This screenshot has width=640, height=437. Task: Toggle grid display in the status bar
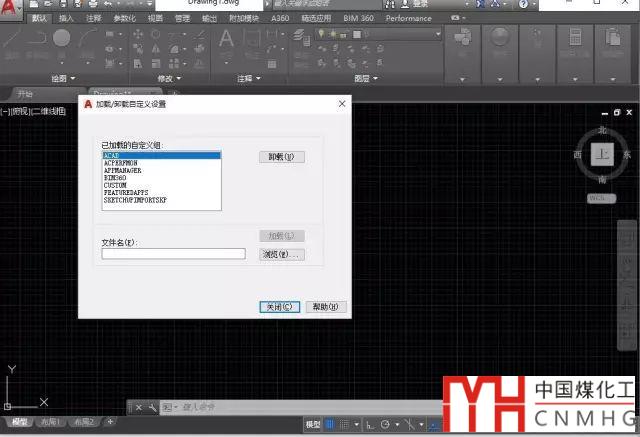(x=331, y=425)
